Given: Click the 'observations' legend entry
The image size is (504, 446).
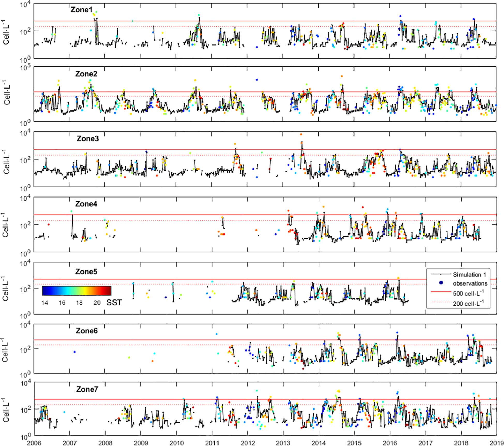Looking at the screenshot, I should pyautogui.click(x=470, y=283).
